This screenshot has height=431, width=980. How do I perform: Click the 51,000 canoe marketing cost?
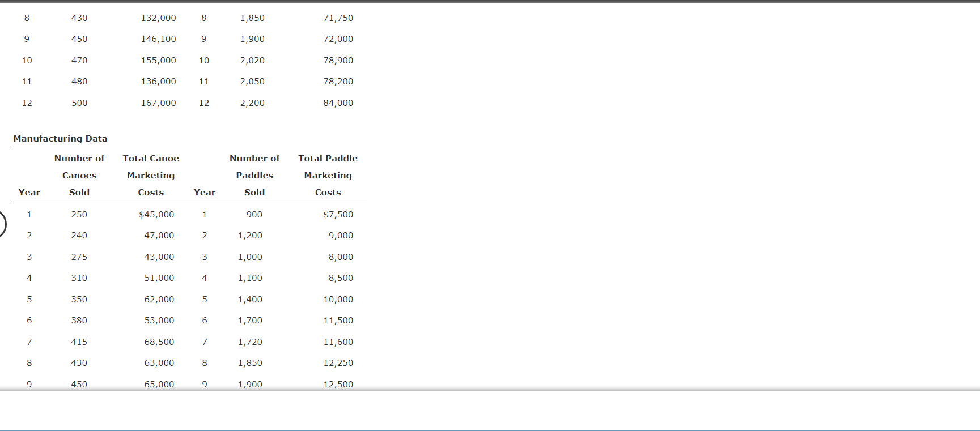pyautogui.click(x=159, y=278)
